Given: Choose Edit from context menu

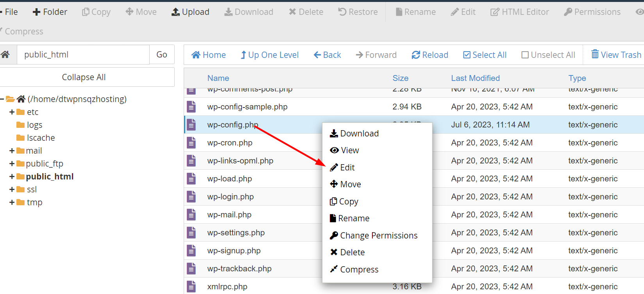Looking at the screenshot, I should tap(342, 167).
